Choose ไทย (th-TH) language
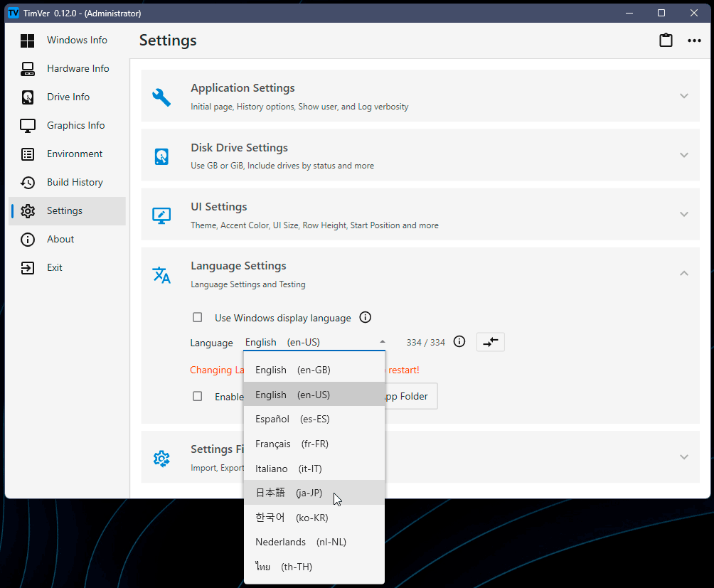 (314, 567)
